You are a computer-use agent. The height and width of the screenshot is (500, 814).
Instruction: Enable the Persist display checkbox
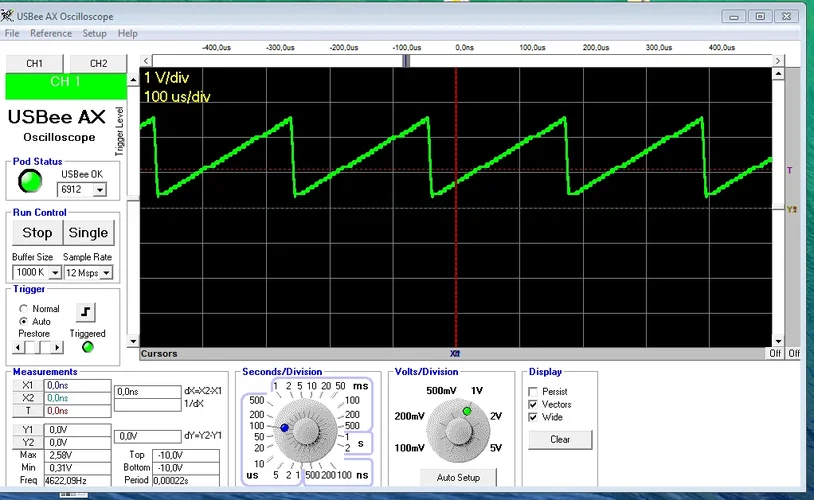[x=533, y=391]
